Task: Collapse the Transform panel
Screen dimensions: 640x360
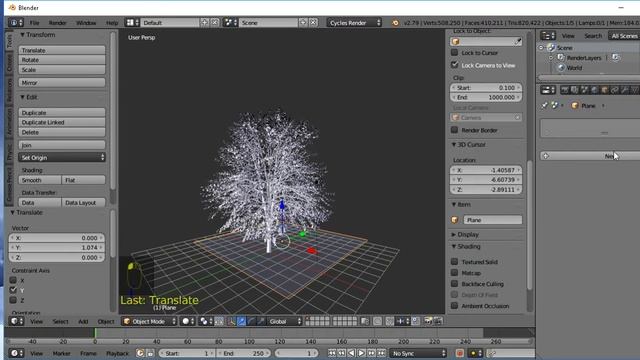Action: coord(22,35)
